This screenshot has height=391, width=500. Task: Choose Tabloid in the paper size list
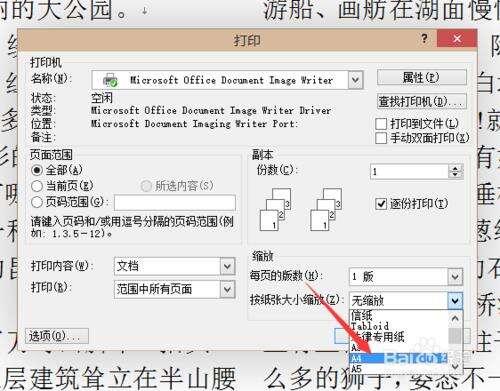pos(398,326)
